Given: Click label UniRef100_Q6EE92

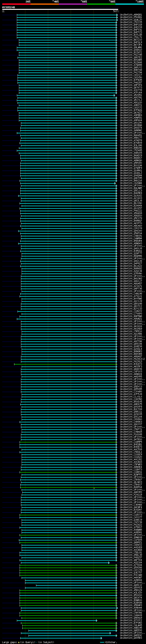Looking at the screenshot, I should [x=131, y=636].
